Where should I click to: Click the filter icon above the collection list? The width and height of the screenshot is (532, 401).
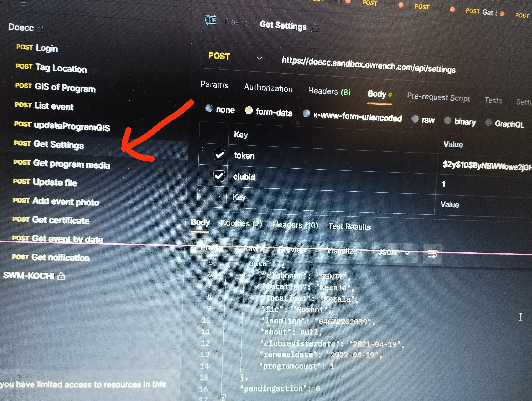click(23, 4)
